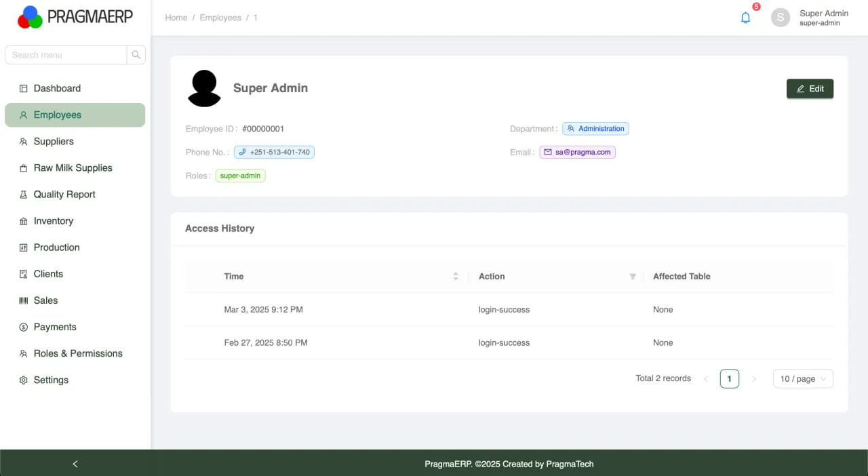868x476 pixels.
Task: Click login-success in the Feb 27 row
Action: click(504, 342)
